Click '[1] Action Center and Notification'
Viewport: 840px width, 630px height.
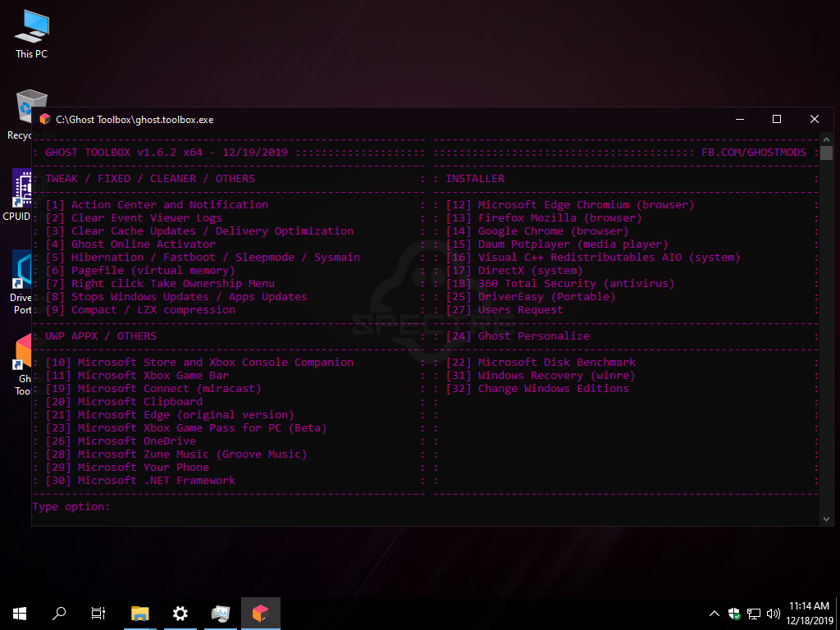click(x=157, y=204)
